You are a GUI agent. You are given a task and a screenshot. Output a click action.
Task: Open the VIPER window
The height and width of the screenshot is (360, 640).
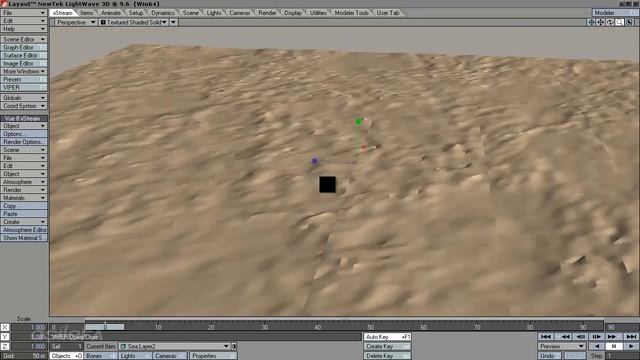(x=24, y=87)
